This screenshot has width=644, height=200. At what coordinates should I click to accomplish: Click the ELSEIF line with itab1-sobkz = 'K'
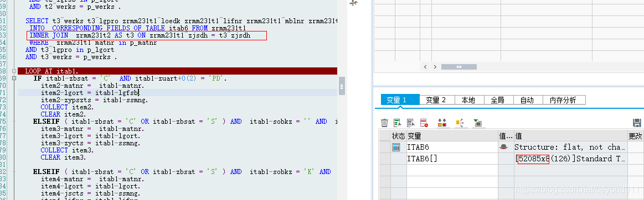coord(182,172)
